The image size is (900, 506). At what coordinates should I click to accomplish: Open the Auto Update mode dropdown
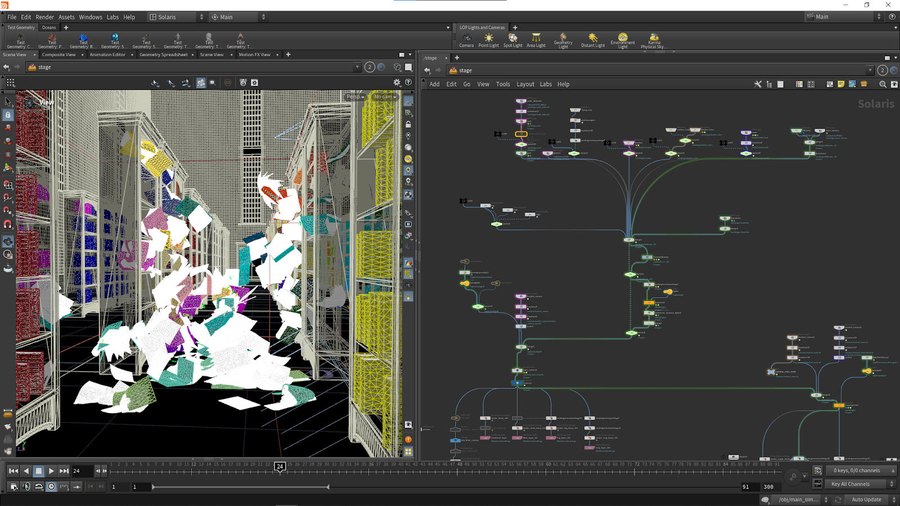[x=866, y=499]
